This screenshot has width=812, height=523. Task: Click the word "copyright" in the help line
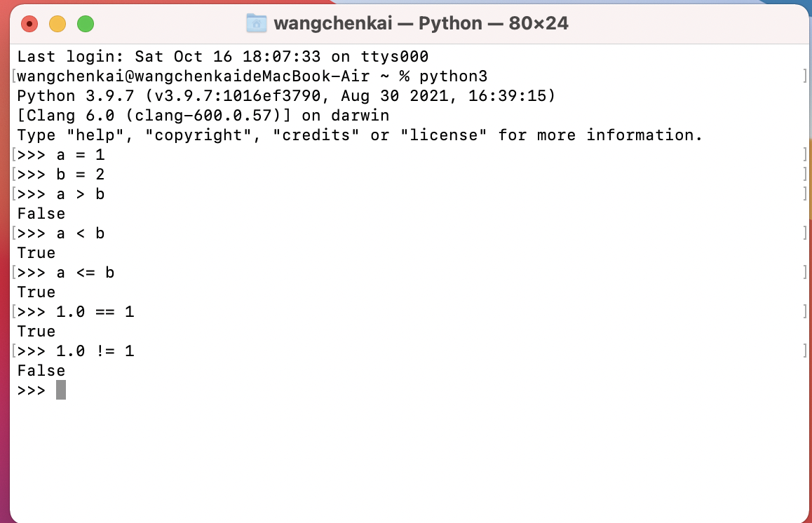[x=198, y=135]
